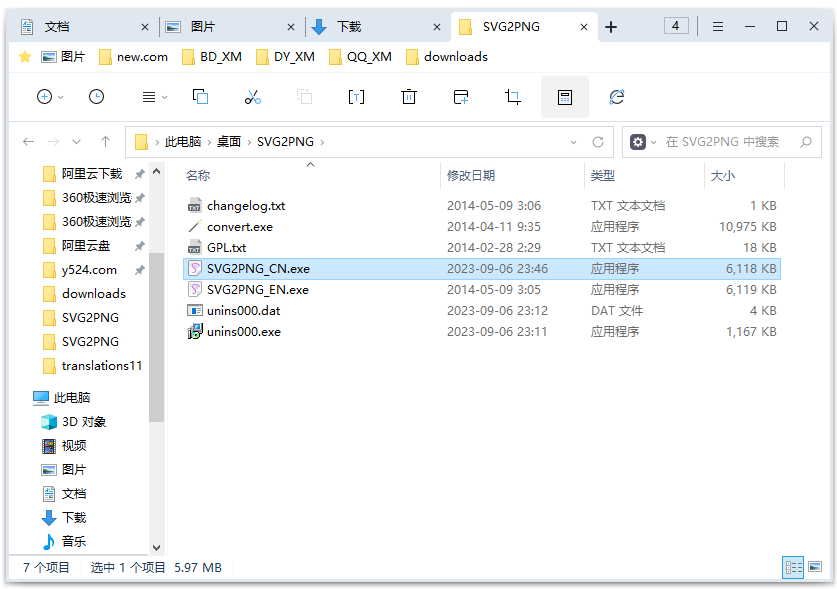Screen dimensions: 837x589
Task: Select the convert.exe file
Action: pyautogui.click(x=481, y=226)
